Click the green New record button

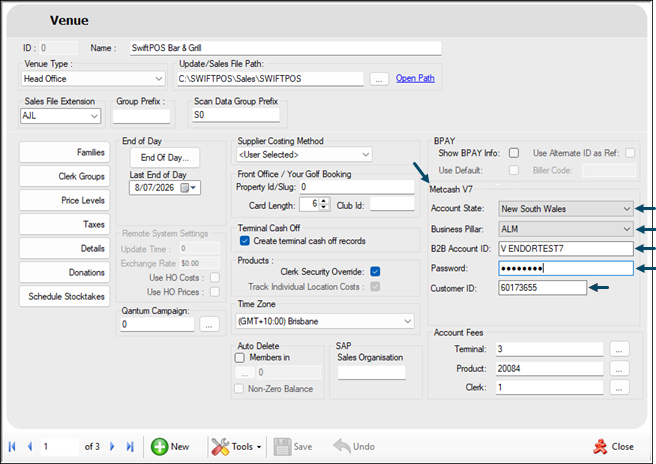170,446
